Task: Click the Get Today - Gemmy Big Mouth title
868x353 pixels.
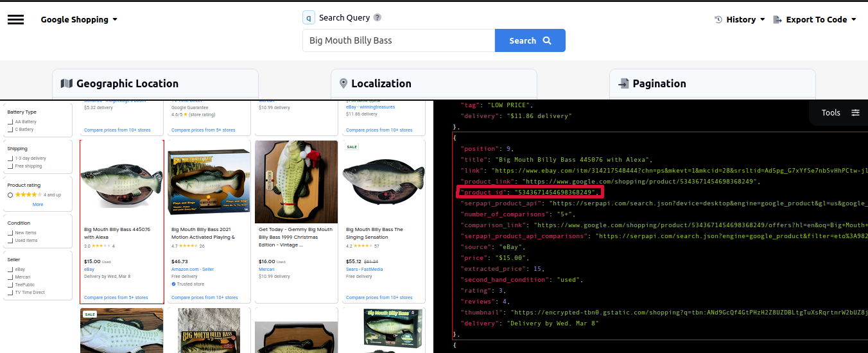Action: (x=295, y=237)
